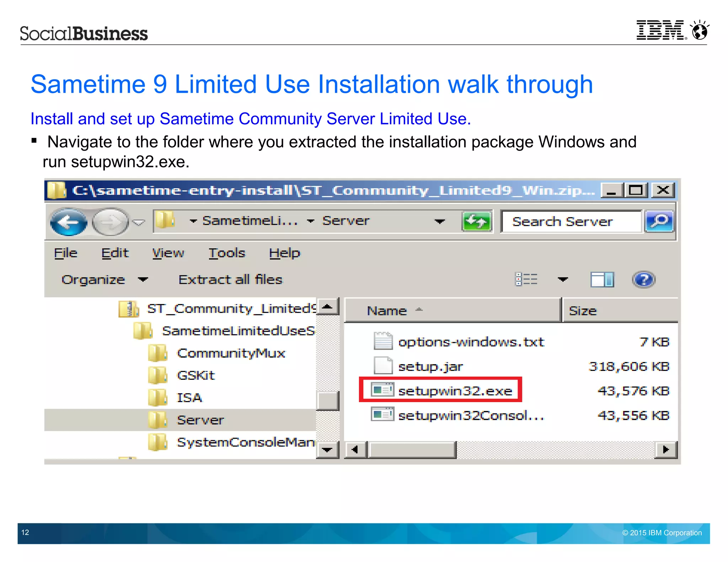
Task: Click the blue Back navigation arrow
Action: point(69,222)
